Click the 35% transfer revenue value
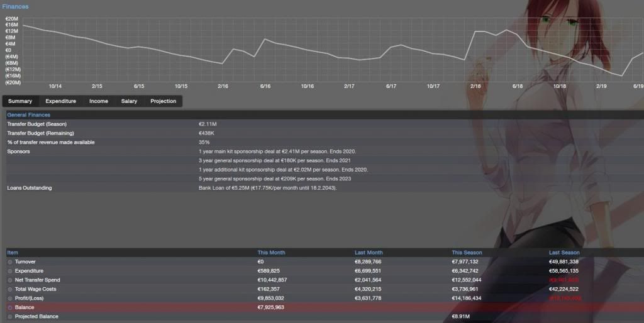 pyautogui.click(x=204, y=143)
